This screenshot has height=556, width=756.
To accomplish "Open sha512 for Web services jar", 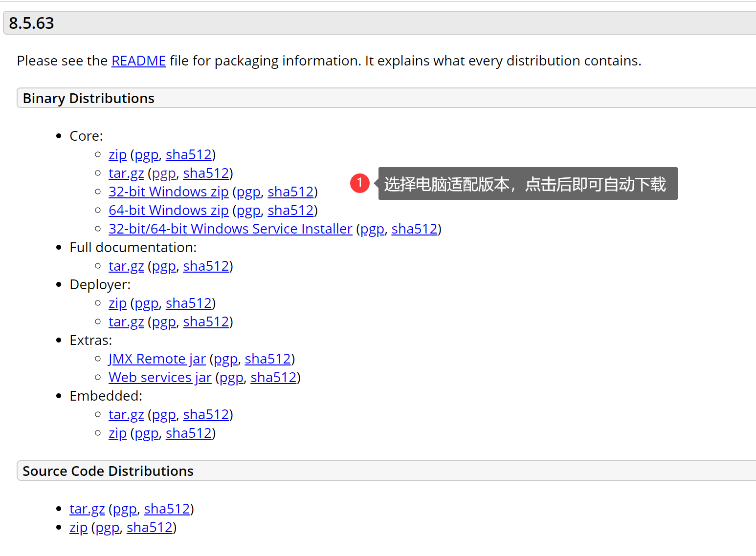I will pyautogui.click(x=273, y=378).
